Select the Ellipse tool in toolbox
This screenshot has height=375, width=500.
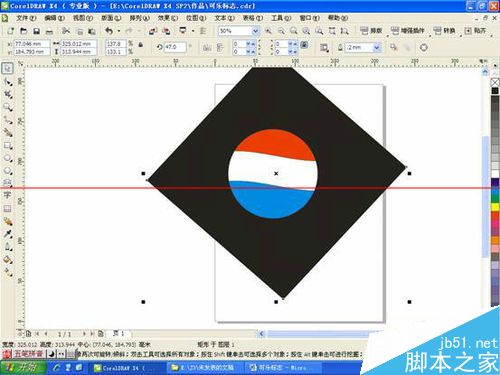click(x=7, y=158)
